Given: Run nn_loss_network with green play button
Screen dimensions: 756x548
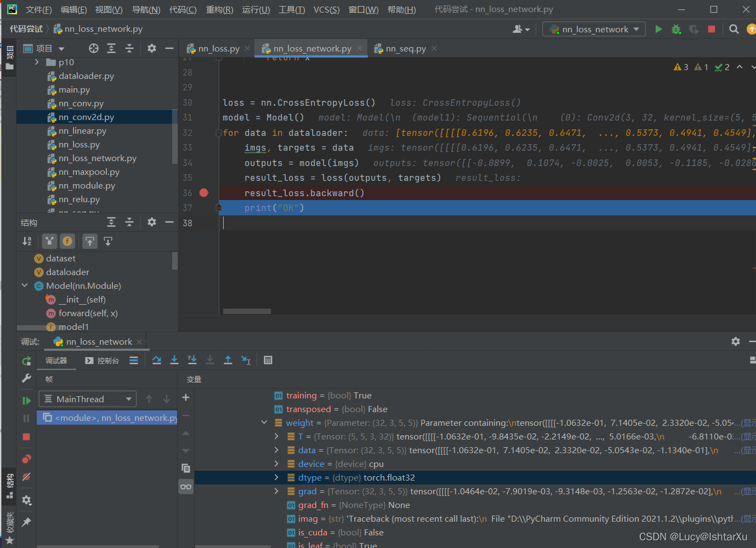Looking at the screenshot, I should pyautogui.click(x=658, y=29).
